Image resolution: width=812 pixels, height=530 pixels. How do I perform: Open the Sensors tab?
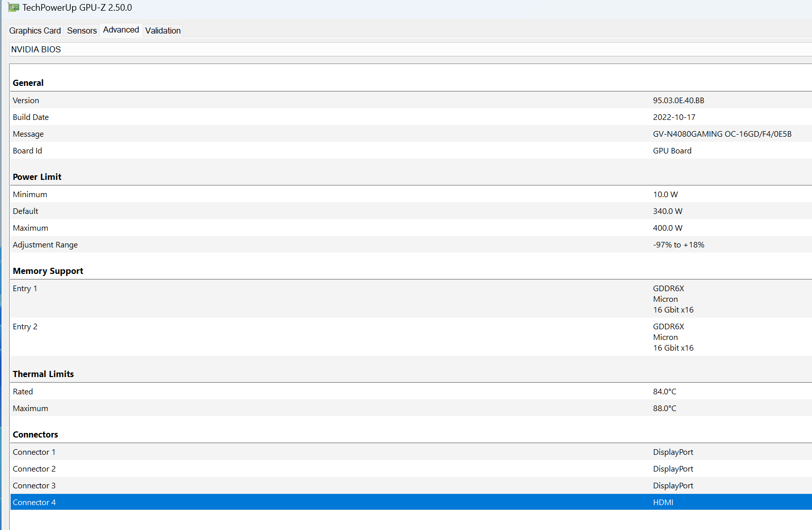coord(82,30)
